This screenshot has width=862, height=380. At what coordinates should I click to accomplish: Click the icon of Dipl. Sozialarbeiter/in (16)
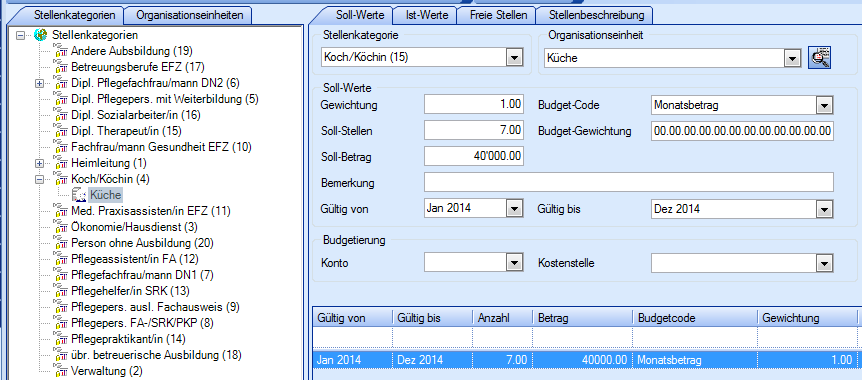coord(60,115)
